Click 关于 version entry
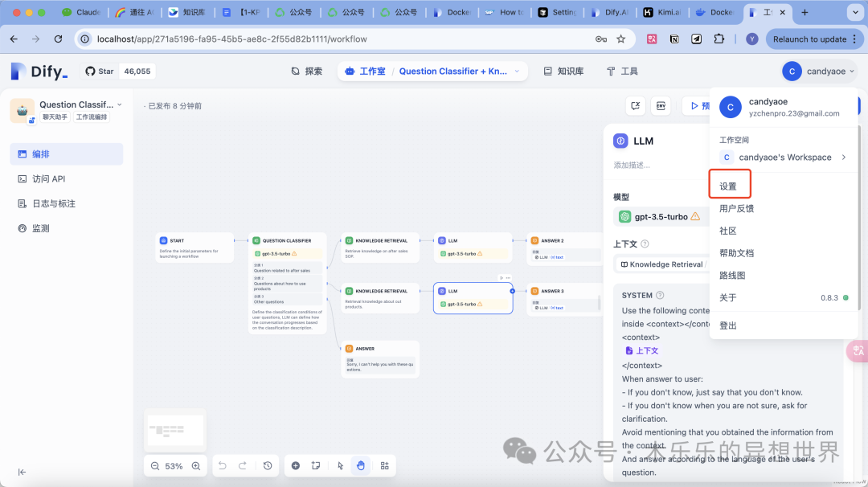This screenshot has height=487, width=868. pos(784,297)
